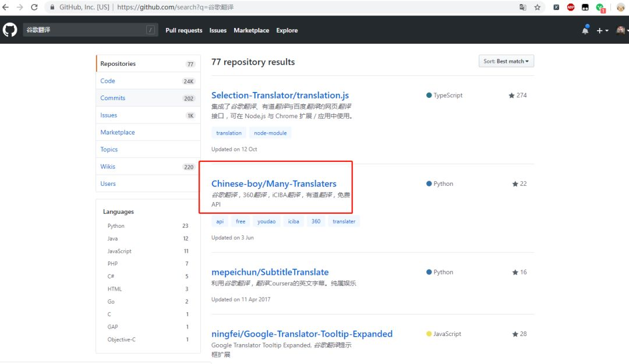Filter results by Java language

pos(147,238)
